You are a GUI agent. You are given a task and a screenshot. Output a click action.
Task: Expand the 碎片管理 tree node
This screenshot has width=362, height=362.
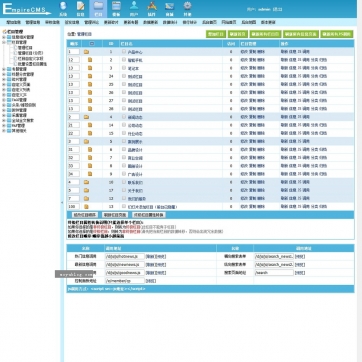click(4, 79)
